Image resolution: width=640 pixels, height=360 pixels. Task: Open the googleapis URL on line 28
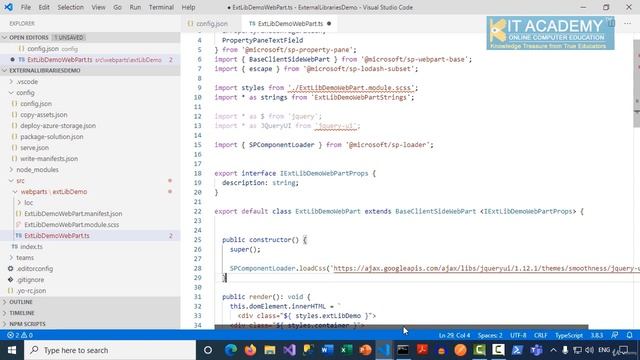coord(487,268)
